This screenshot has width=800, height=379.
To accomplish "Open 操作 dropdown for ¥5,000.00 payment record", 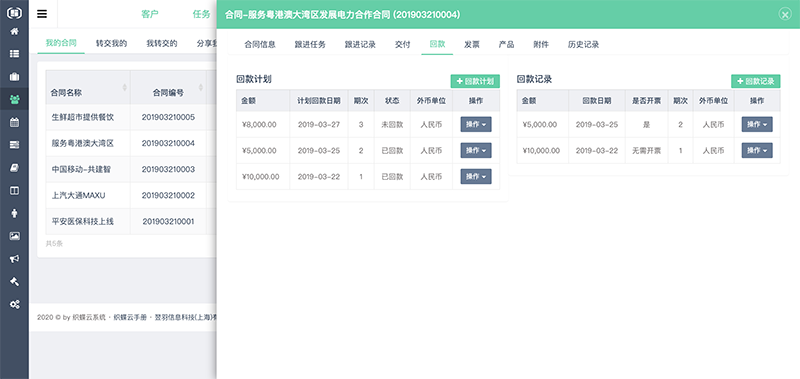I will click(757, 124).
